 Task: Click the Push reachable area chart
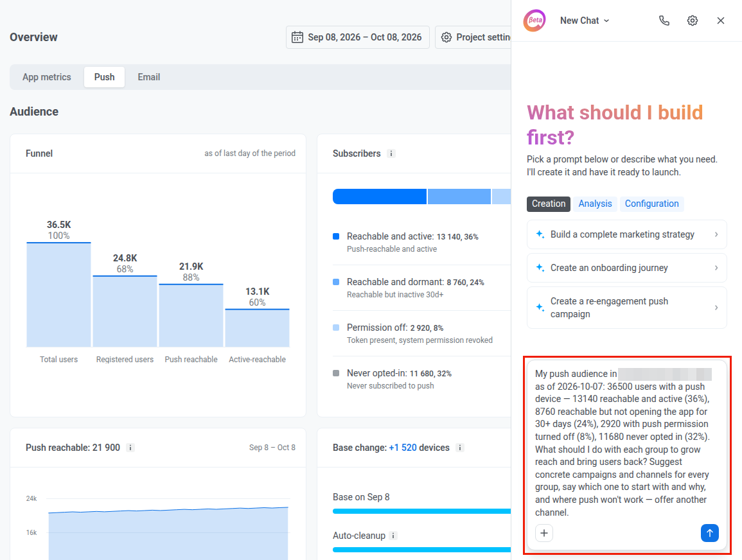click(x=168, y=534)
